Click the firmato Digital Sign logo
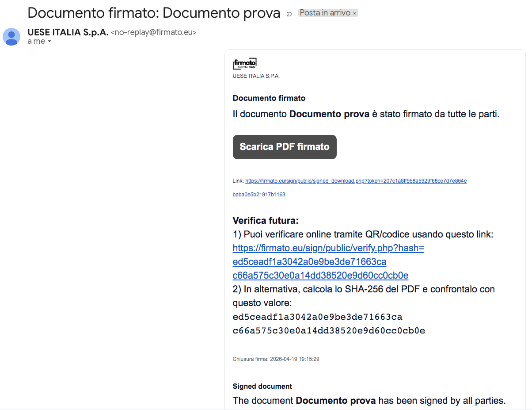 [x=244, y=64]
